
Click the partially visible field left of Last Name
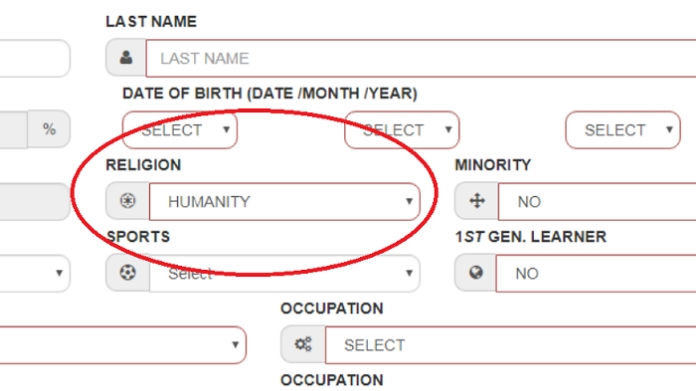click(35, 58)
